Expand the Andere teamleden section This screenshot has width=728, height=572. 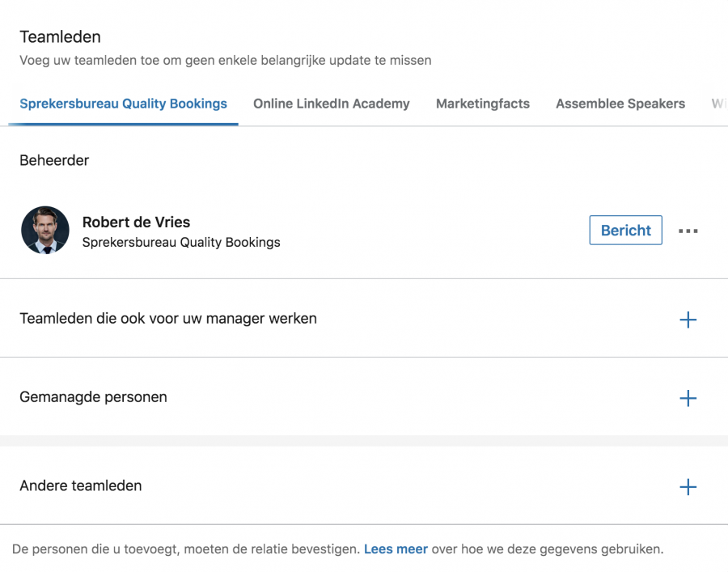[x=688, y=487]
